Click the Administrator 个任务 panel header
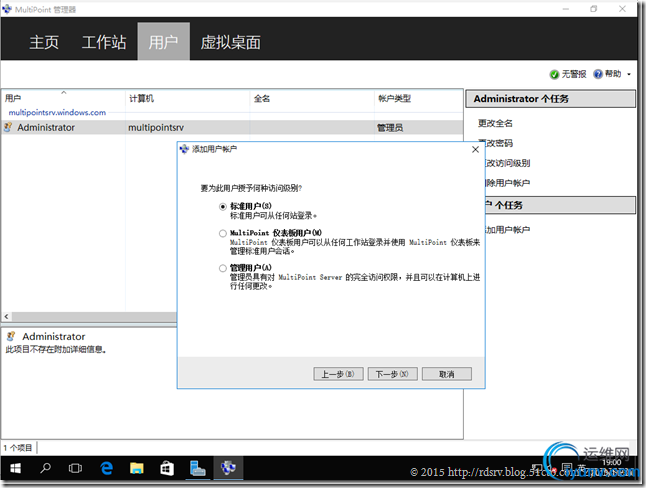The image size is (646, 488). tap(550, 99)
